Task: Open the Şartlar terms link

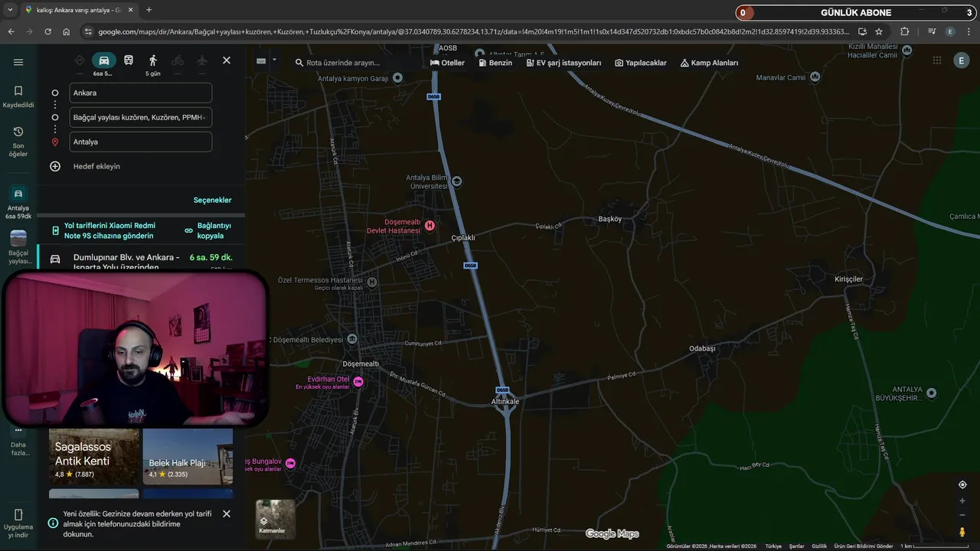Action: [797, 546]
